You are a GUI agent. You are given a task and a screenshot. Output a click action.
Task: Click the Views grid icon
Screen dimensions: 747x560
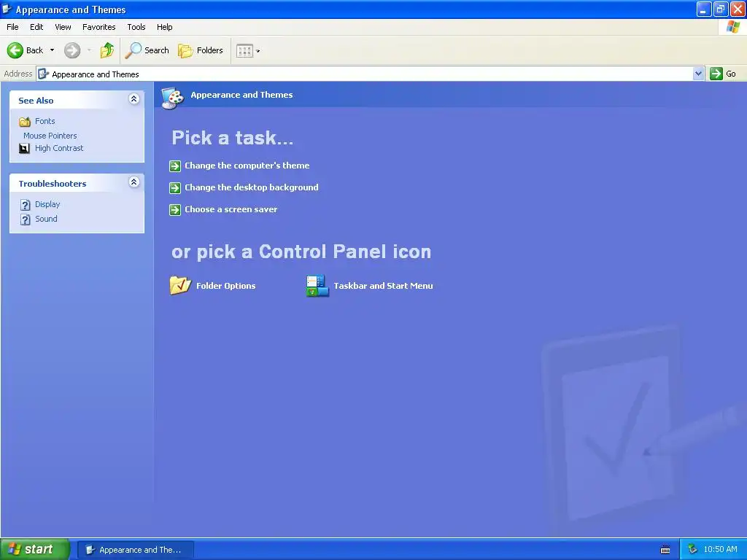pyautogui.click(x=244, y=50)
